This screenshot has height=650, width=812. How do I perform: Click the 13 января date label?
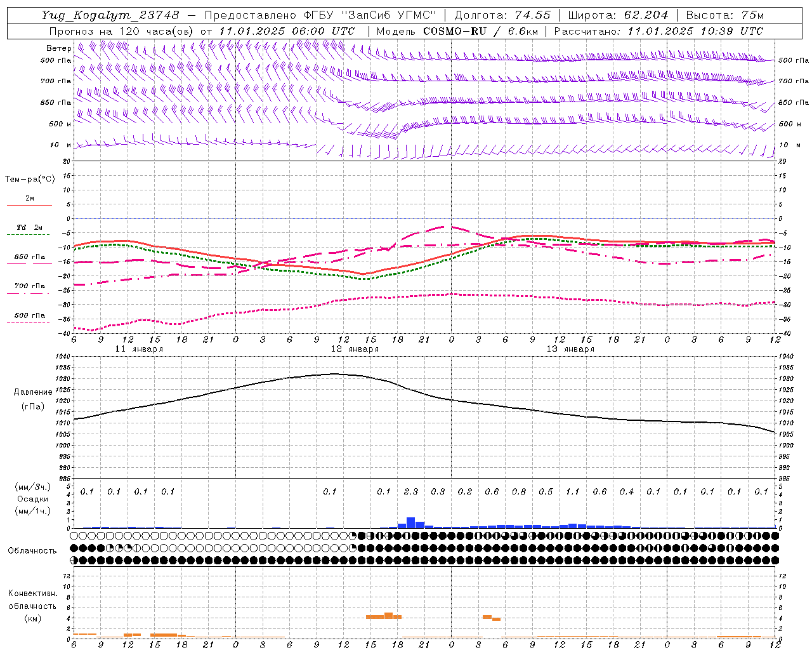(570, 349)
